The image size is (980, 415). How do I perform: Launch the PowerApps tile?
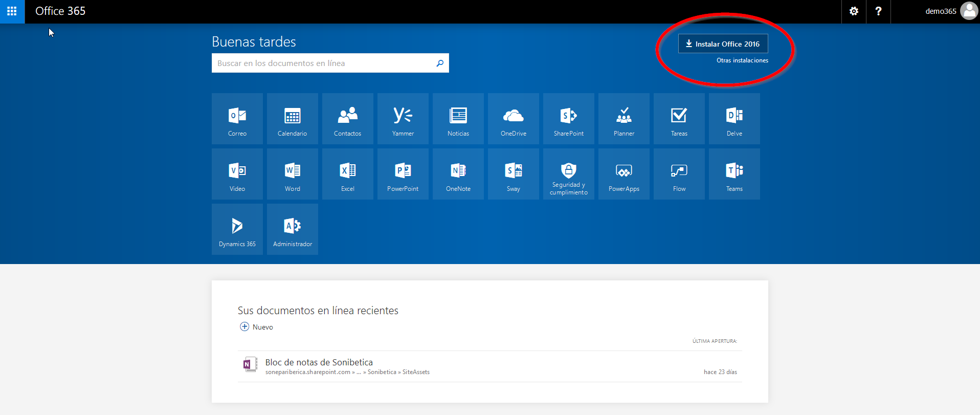click(624, 174)
